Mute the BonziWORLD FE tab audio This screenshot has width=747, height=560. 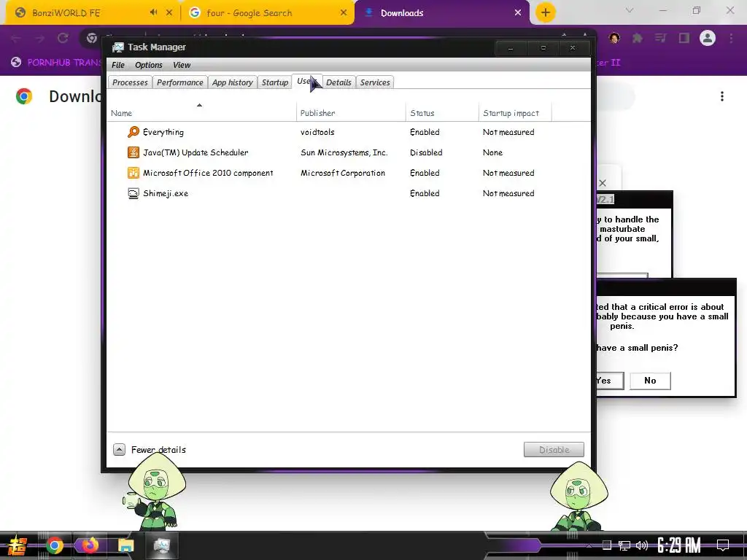click(x=153, y=12)
